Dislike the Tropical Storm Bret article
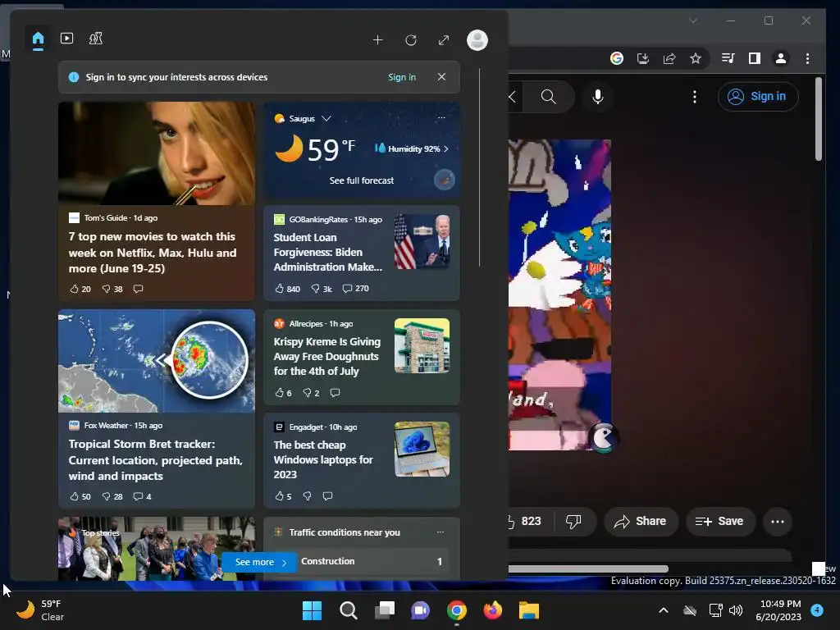 [x=112, y=496]
